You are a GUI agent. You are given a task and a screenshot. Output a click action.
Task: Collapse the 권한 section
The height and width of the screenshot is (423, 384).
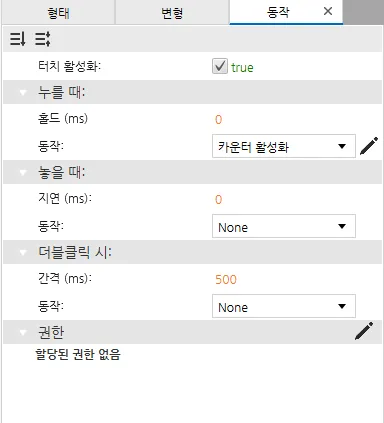click(x=23, y=332)
